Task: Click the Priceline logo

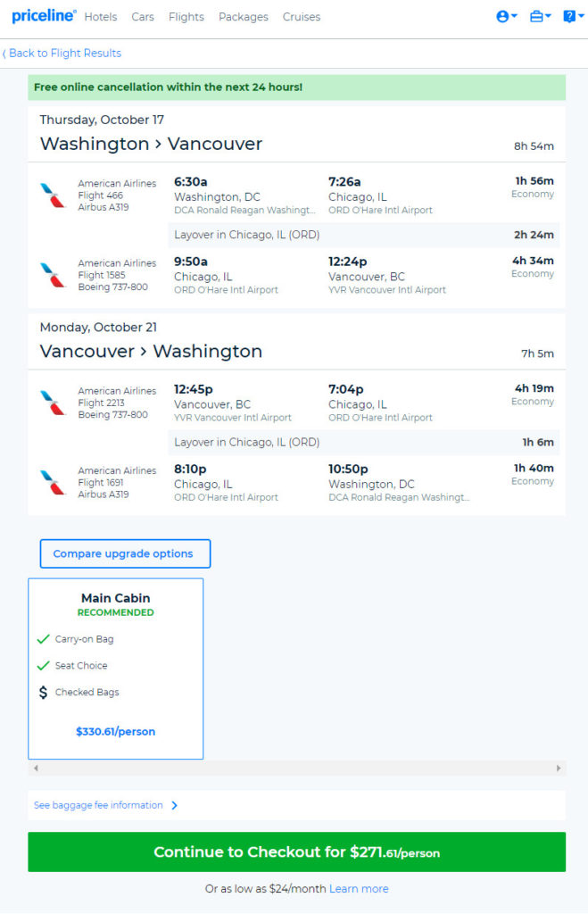Action: 44,16
